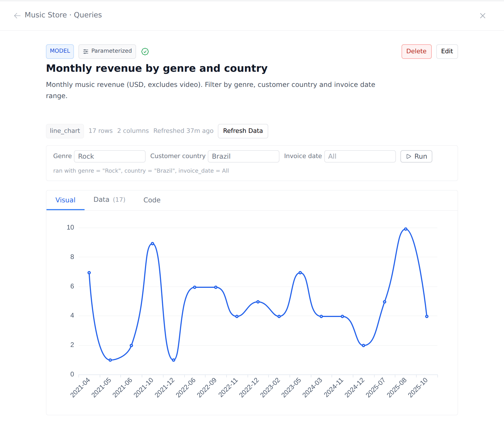This screenshot has height=426, width=504.
Task: Click the line_chart label
Action: [x=65, y=131]
